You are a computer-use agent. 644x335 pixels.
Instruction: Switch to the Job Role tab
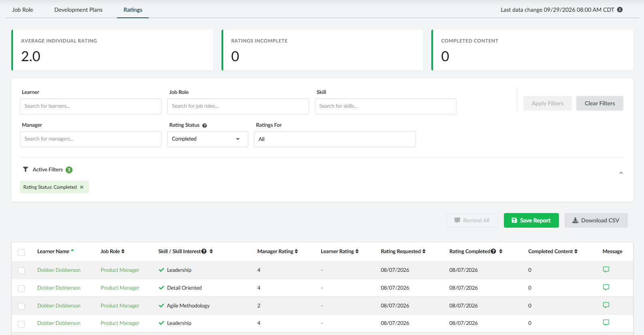tap(23, 10)
